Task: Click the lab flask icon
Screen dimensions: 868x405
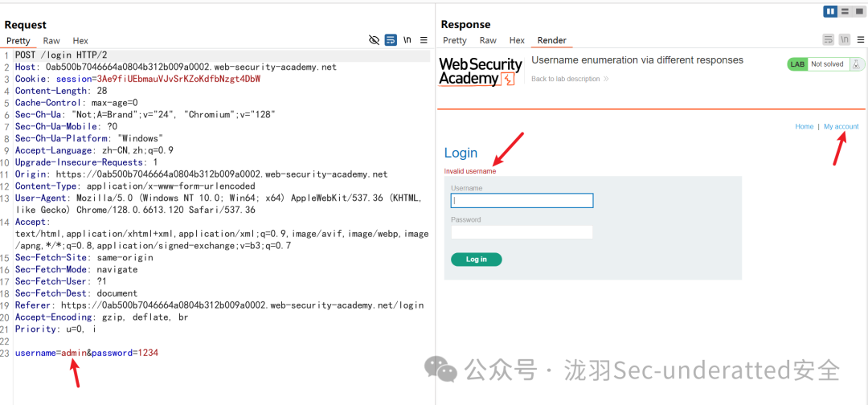Action: 857,64
